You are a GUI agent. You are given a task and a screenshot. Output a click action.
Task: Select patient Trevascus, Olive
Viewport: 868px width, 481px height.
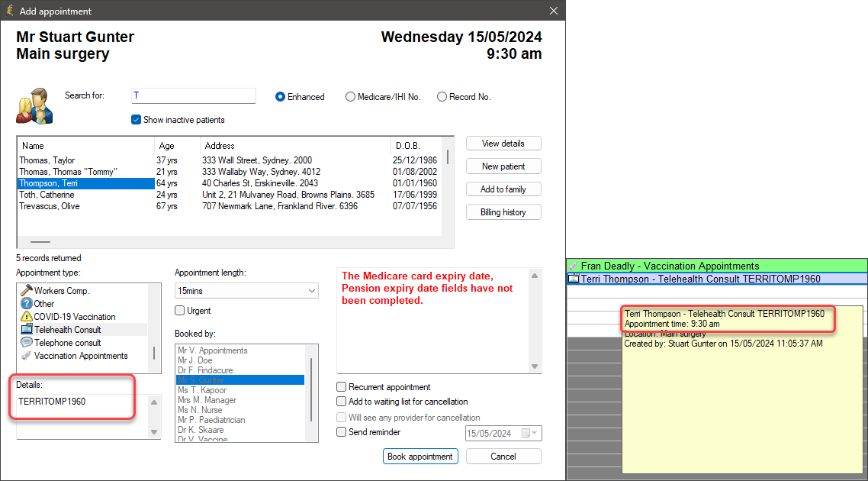(x=230, y=207)
